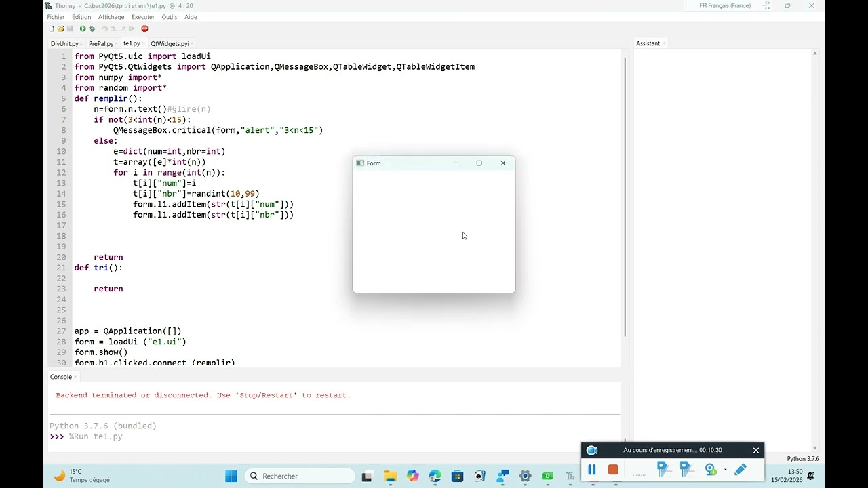Open the Solitaire cards app on taskbar
The height and width of the screenshot is (488, 868).
(480, 476)
